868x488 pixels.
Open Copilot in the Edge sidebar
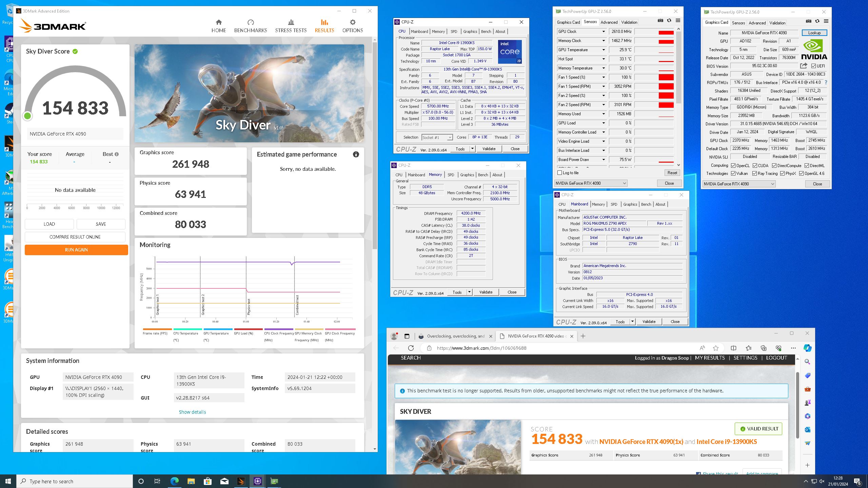[807, 348]
